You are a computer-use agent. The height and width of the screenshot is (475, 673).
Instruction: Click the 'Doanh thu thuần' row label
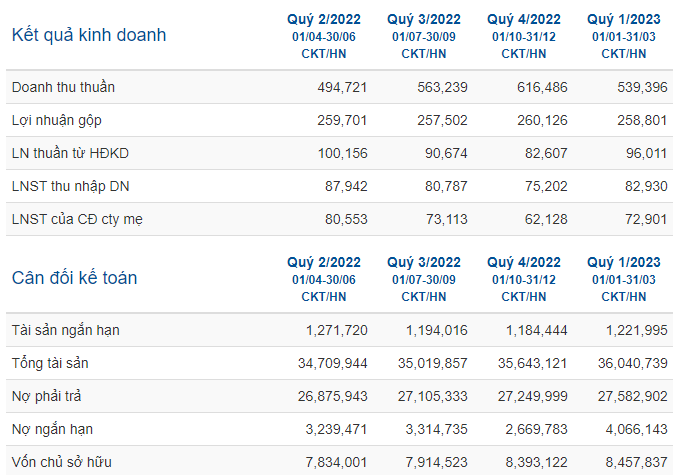click(x=63, y=87)
